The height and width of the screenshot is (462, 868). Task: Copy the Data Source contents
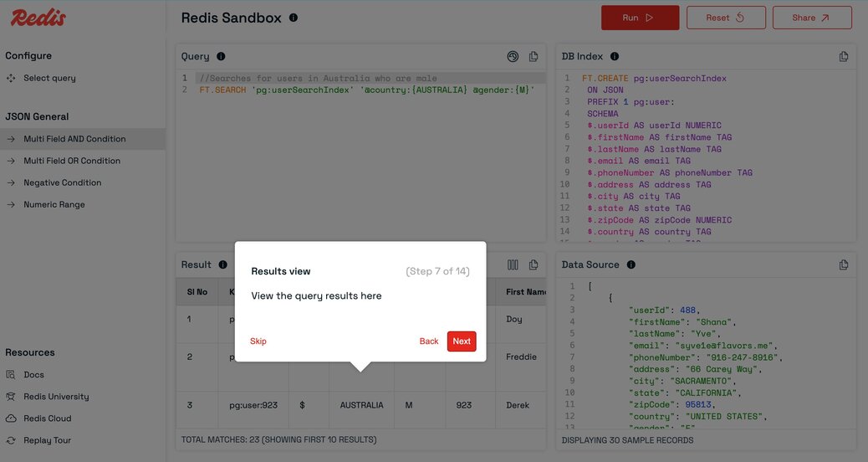coord(843,264)
